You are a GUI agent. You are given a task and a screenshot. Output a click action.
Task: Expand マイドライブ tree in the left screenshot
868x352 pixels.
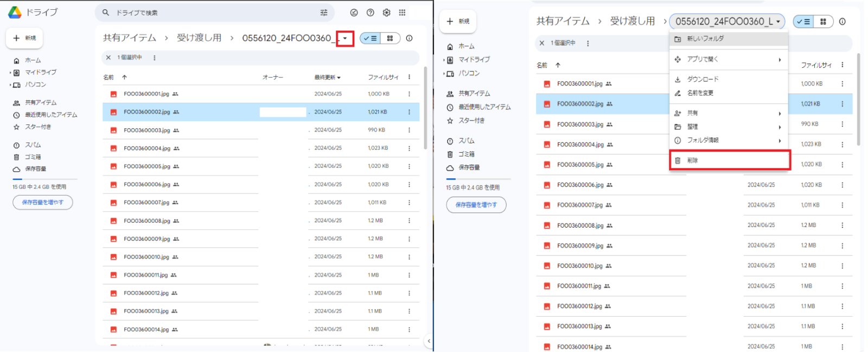10,72
